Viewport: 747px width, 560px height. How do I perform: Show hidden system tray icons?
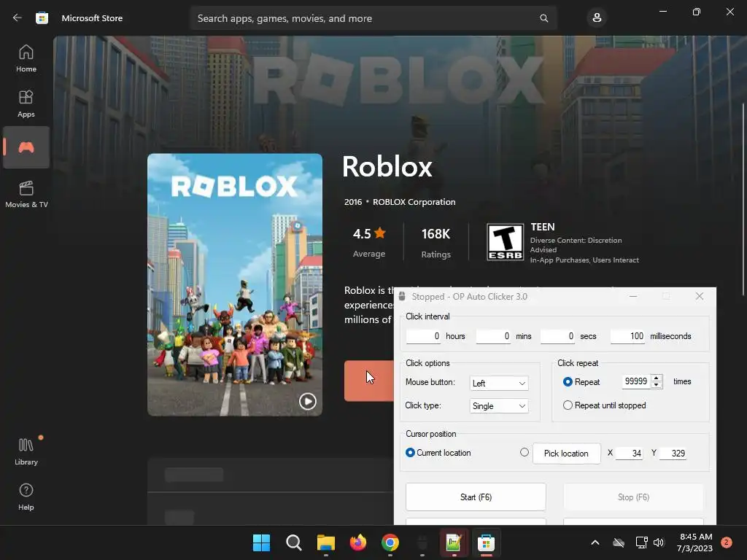pyautogui.click(x=595, y=542)
